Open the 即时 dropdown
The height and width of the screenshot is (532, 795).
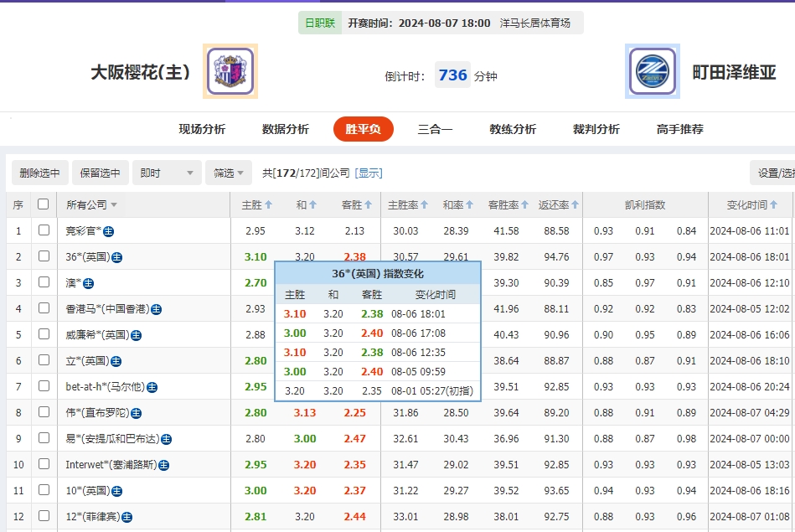coord(165,171)
